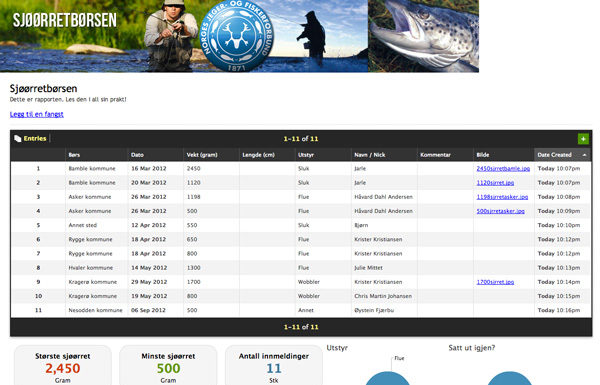Select entry row 8 Hvaler kommune
600x385 pixels.
click(301, 268)
